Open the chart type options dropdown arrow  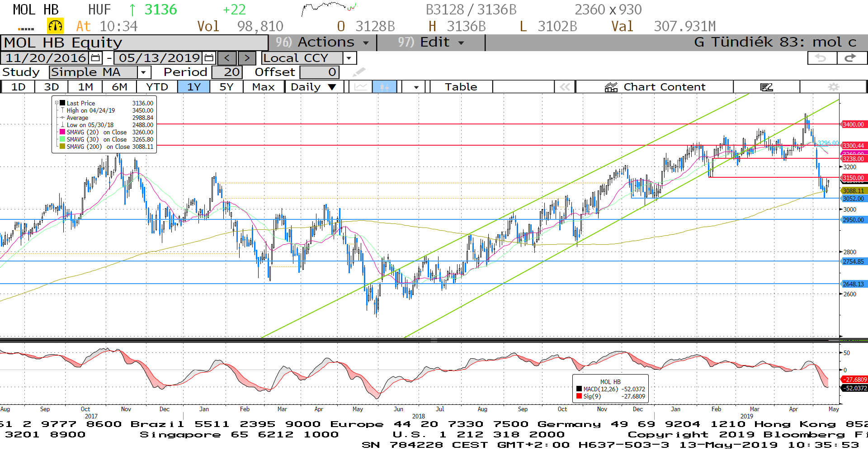tap(416, 87)
